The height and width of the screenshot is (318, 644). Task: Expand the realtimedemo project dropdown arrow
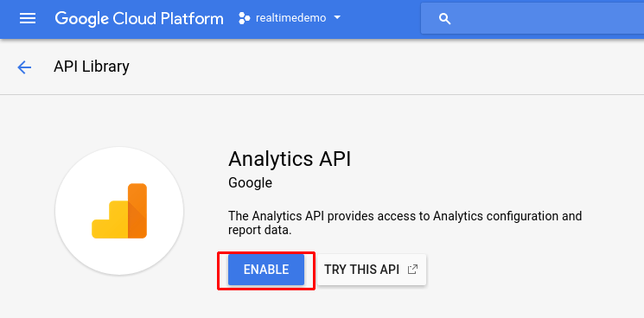[337, 18]
